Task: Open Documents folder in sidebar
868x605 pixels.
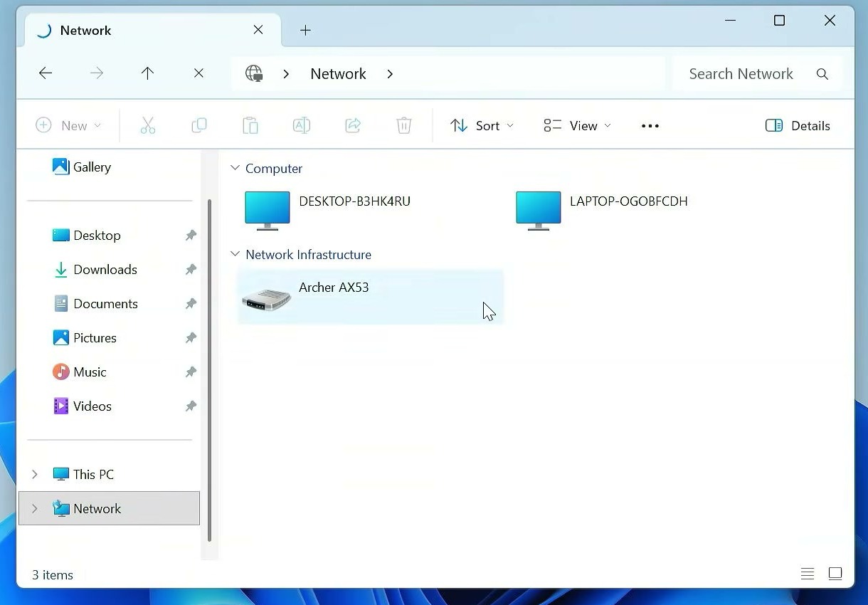Action: tap(96, 304)
